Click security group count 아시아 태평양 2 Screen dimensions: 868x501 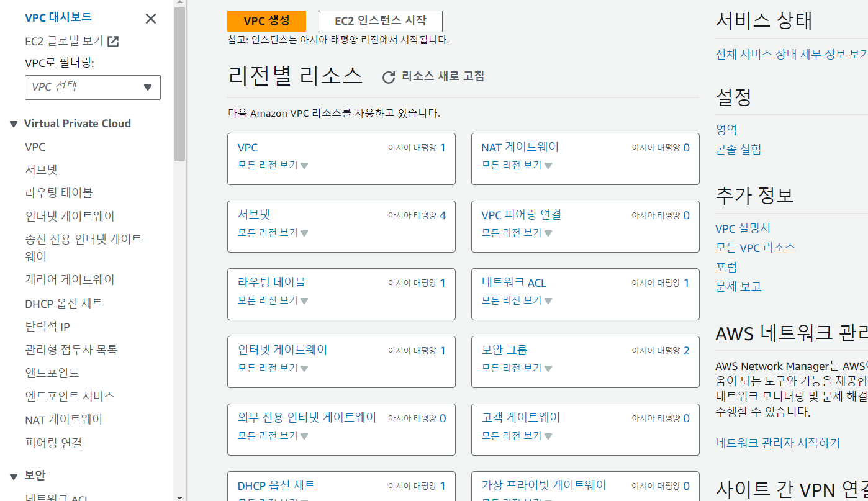click(661, 351)
